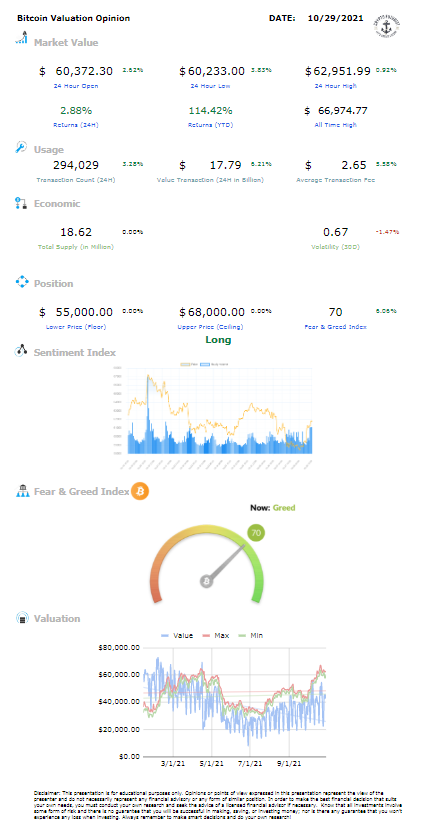Click the green 70 badge on gauge
The image size is (426, 839).
click(256, 533)
